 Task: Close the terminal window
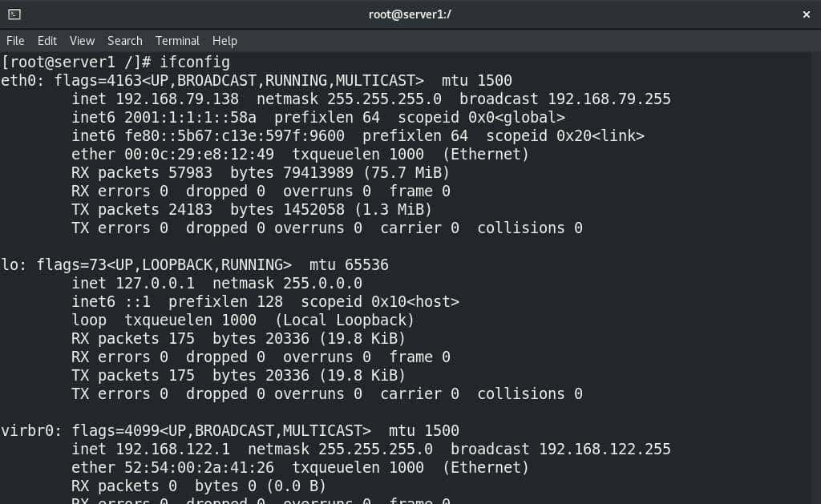[x=807, y=14]
